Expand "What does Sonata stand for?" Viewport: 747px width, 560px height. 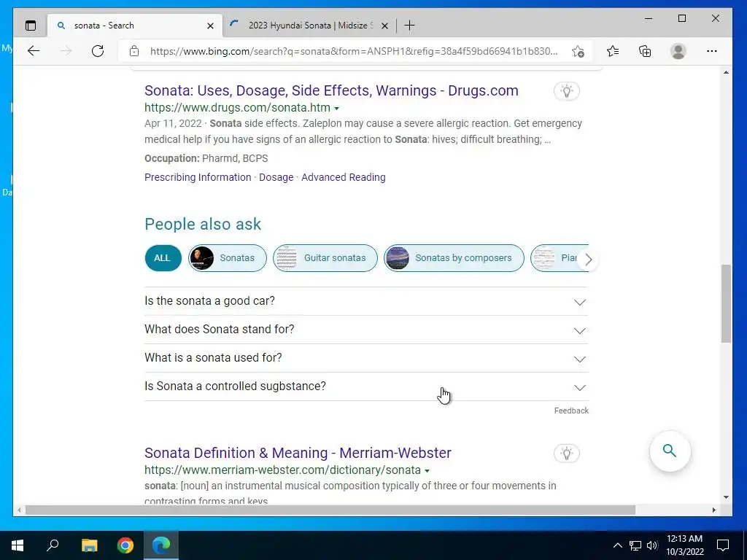[x=366, y=330]
